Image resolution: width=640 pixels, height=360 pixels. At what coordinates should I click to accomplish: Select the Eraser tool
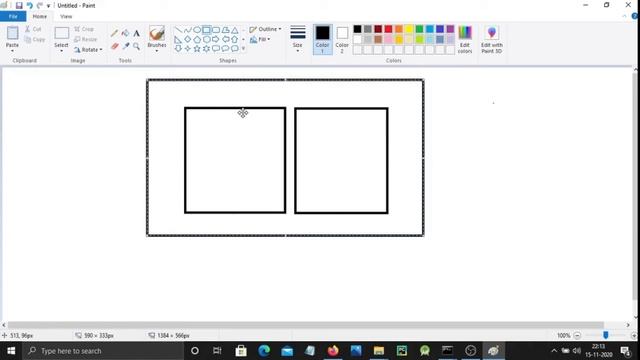[x=114, y=47]
